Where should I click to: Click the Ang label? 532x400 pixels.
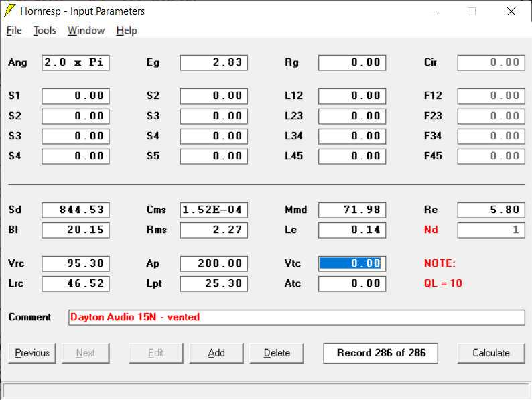[x=17, y=63]
